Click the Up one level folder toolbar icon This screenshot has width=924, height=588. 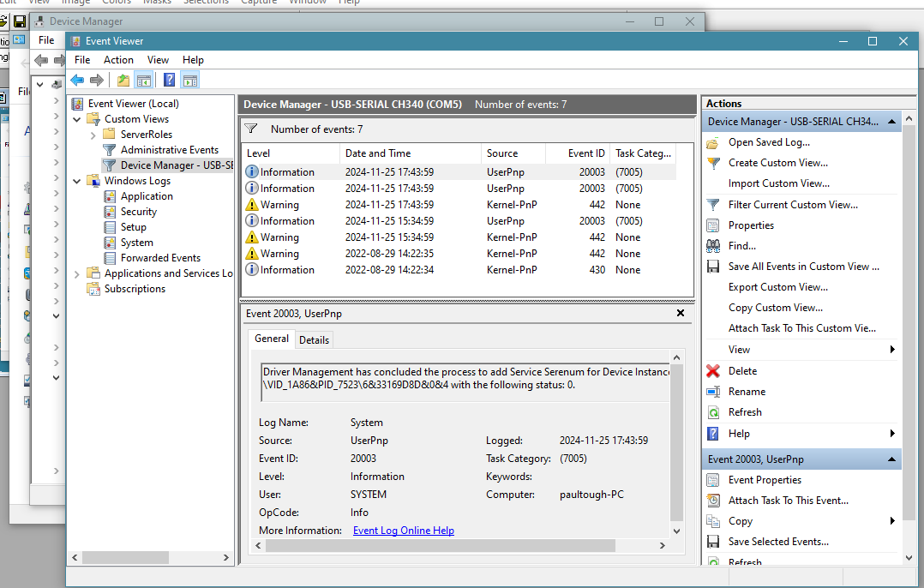click(123, 80)
